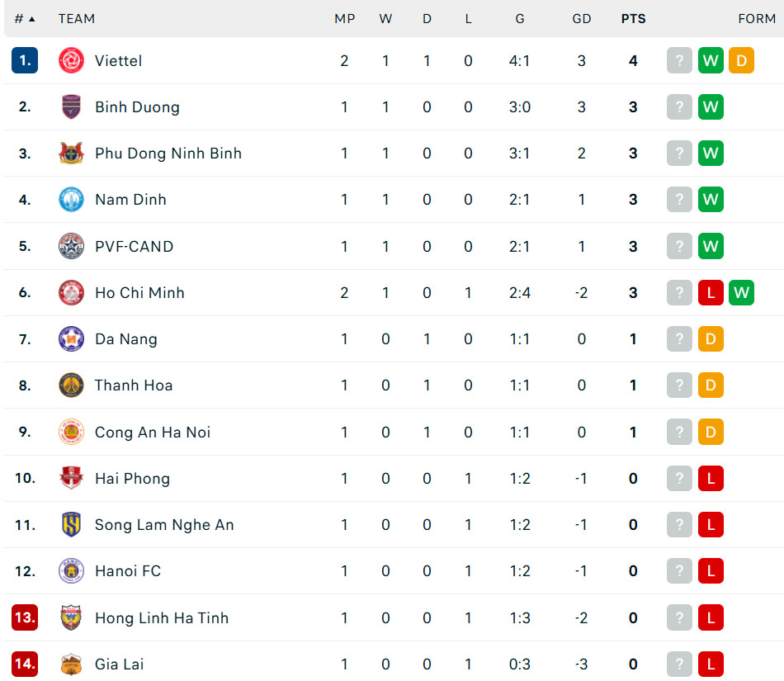Open the Hong Linh Ha Tinh team page
Screen dimensions: 784x681
coord(162,618)
